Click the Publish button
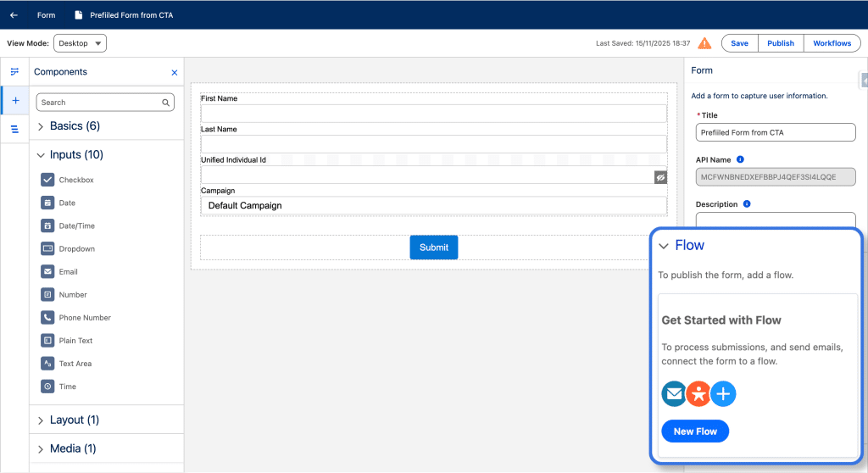Viewport: 868px width, 473px height. pos(780,43)
